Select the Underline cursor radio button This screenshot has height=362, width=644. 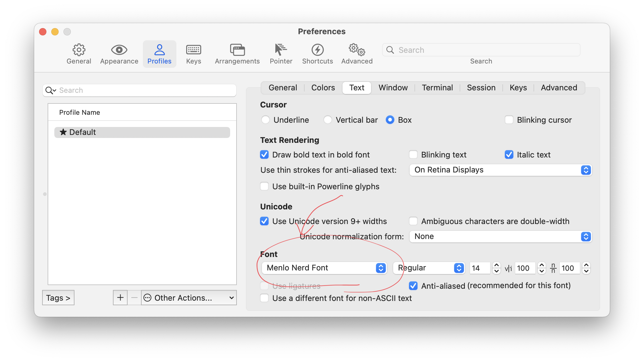tap(266, 120)
